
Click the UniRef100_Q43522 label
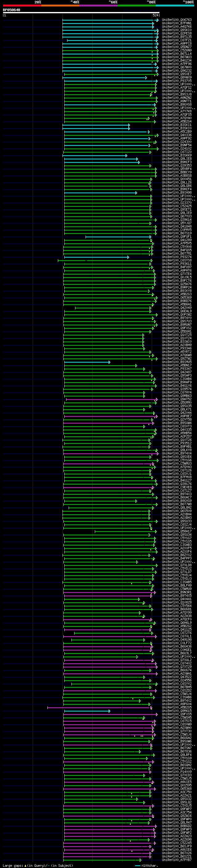click(x=177, y=677)
